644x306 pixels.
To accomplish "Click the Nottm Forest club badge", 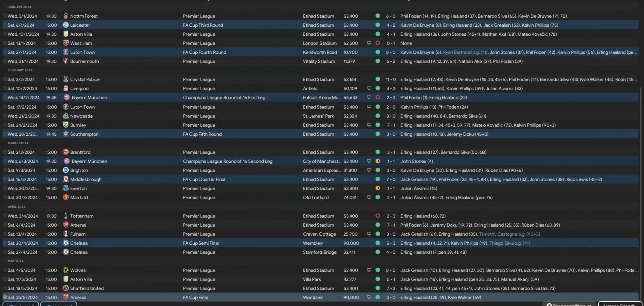I will [x=66, y=16].
